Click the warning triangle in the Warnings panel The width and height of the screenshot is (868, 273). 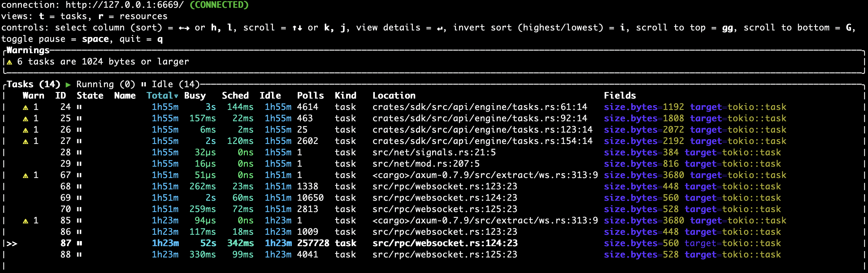[10, 62]
